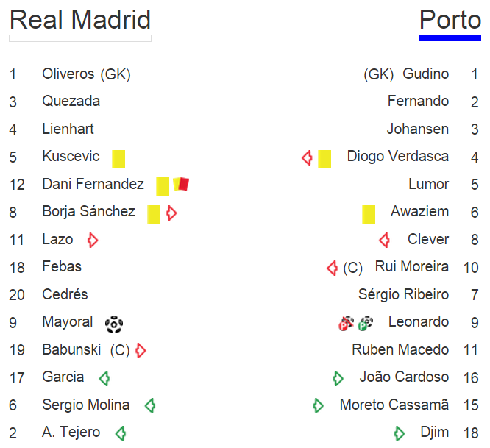Click Kuscevic's yellow card icon
The width and height of the screenshot is (490, 448).
tap(118, 158)
